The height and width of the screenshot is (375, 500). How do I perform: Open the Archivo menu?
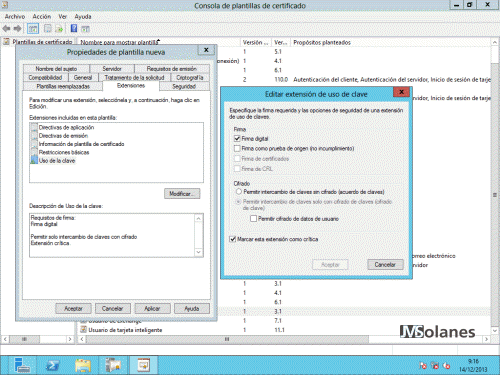15,16
